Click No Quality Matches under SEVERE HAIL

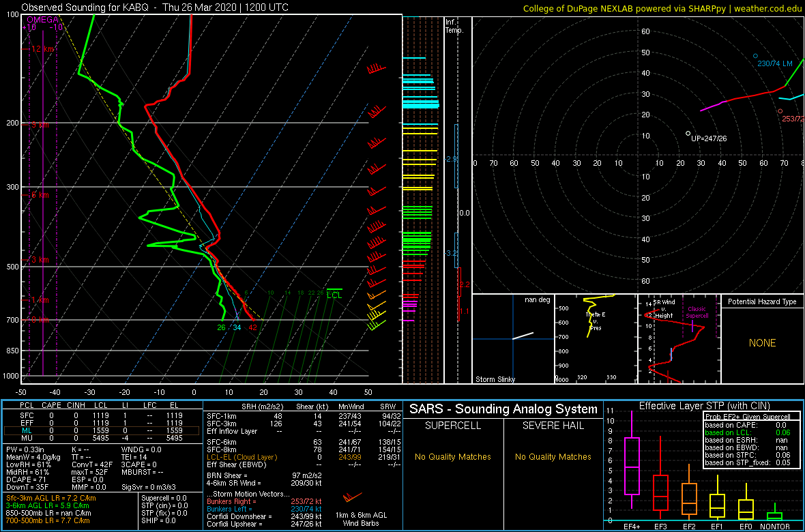coord(553,457)
